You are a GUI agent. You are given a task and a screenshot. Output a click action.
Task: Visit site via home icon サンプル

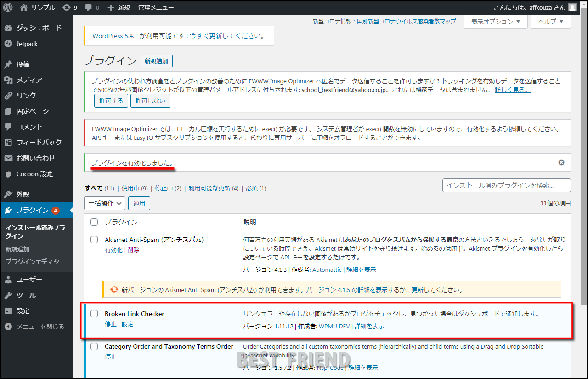coord(38,7)
